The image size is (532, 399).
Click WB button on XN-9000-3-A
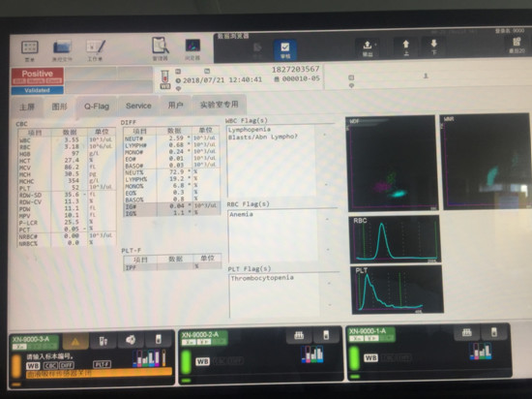click(33, 366)
